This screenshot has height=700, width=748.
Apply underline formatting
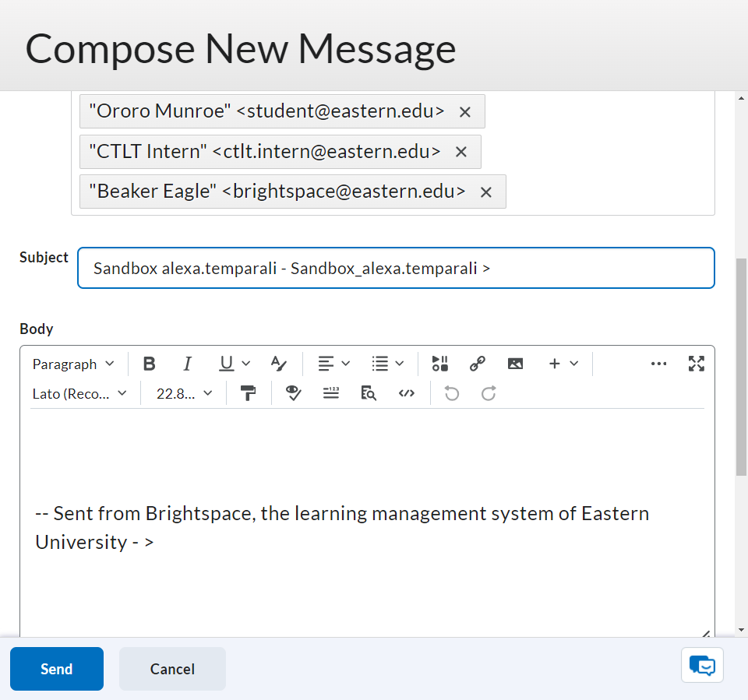pos(226,364)
